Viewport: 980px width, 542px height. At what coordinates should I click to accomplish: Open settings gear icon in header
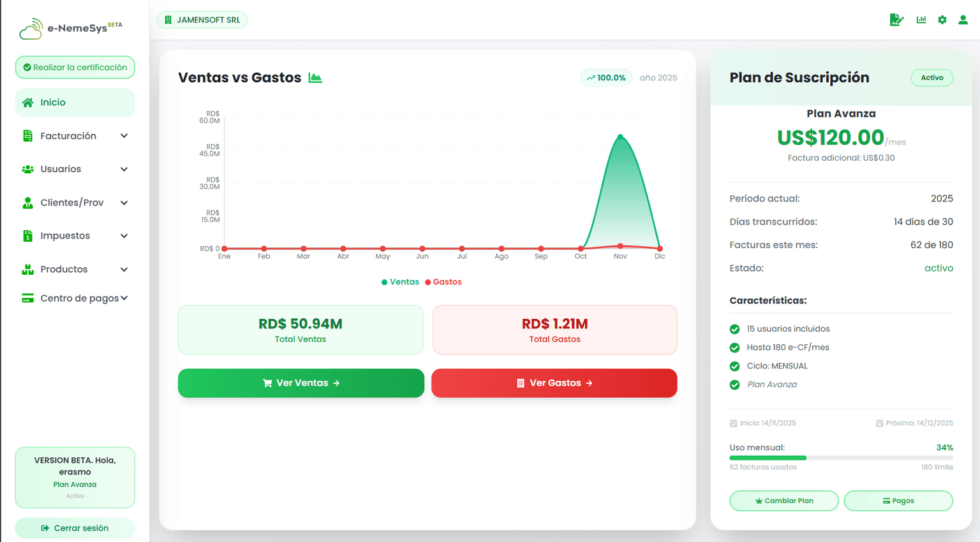942,20
